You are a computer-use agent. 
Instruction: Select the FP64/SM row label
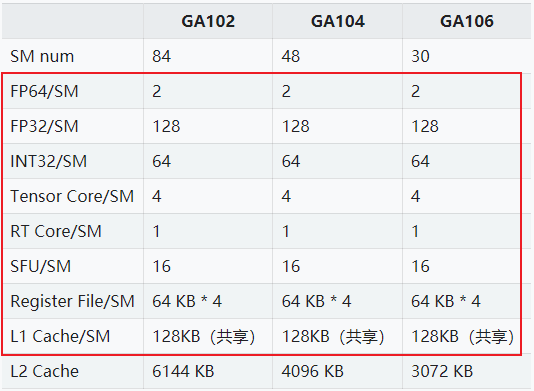[44, 91]
